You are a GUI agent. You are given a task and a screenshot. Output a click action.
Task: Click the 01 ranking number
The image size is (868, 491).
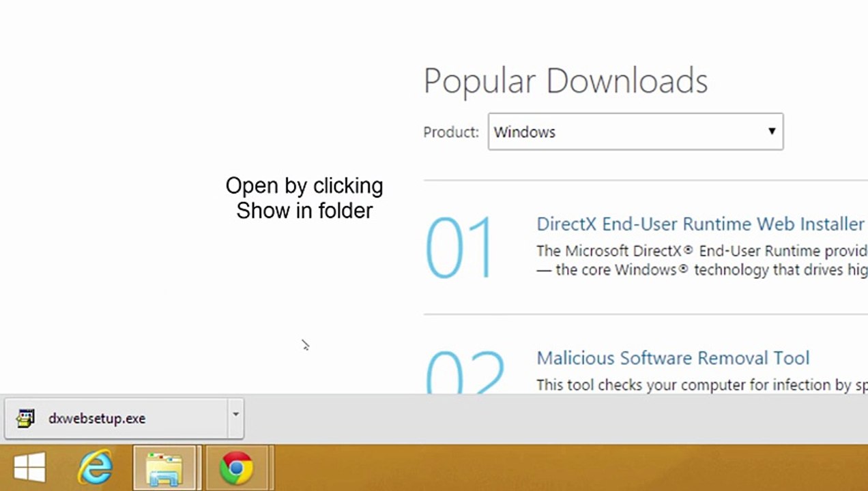point(459,247)
